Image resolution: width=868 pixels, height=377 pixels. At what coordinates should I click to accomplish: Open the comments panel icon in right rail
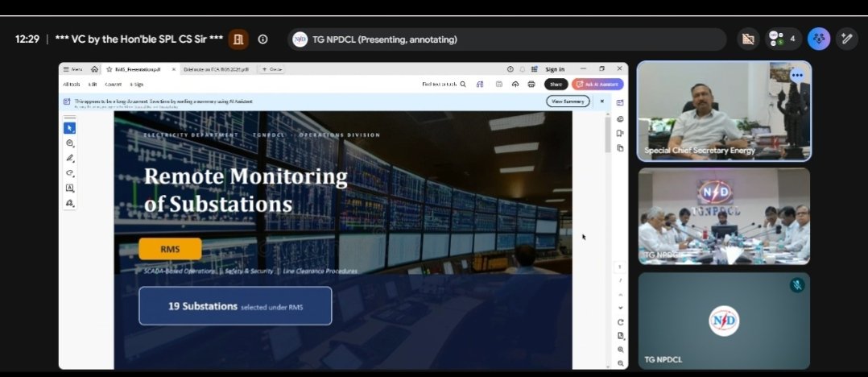point(620,119)
